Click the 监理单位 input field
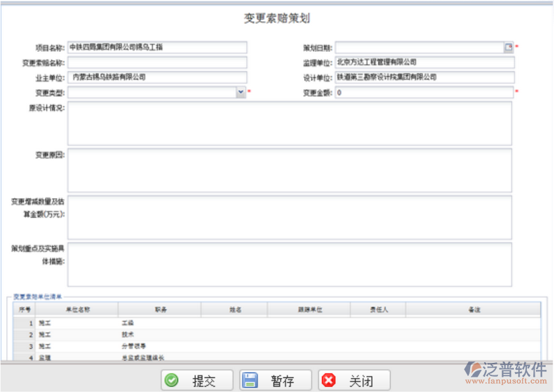This screenshot has height=392, width=554. pyautogui.click(x=425, y=62)
